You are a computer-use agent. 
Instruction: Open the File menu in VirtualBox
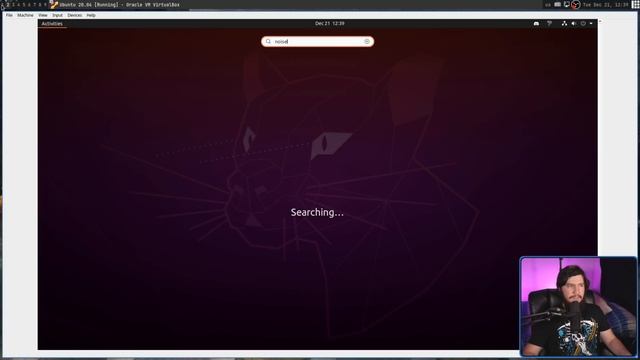pyautogui.click(x=9, y=15)
